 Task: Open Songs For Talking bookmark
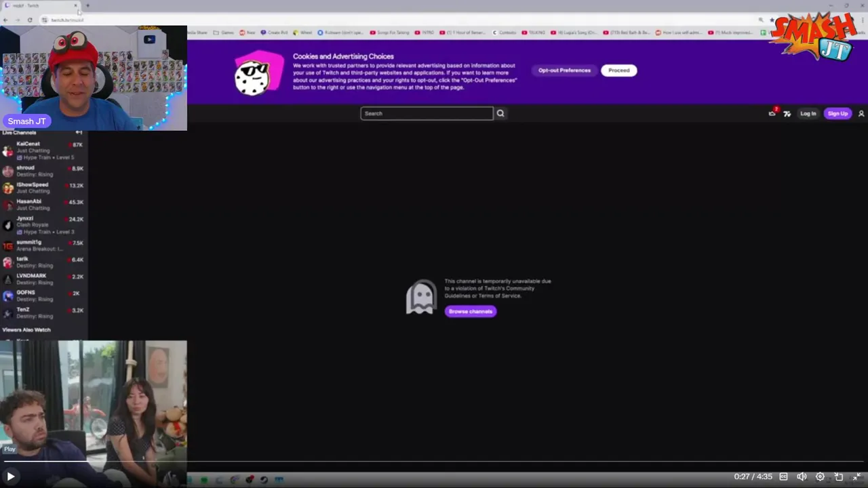click(389, 33)
